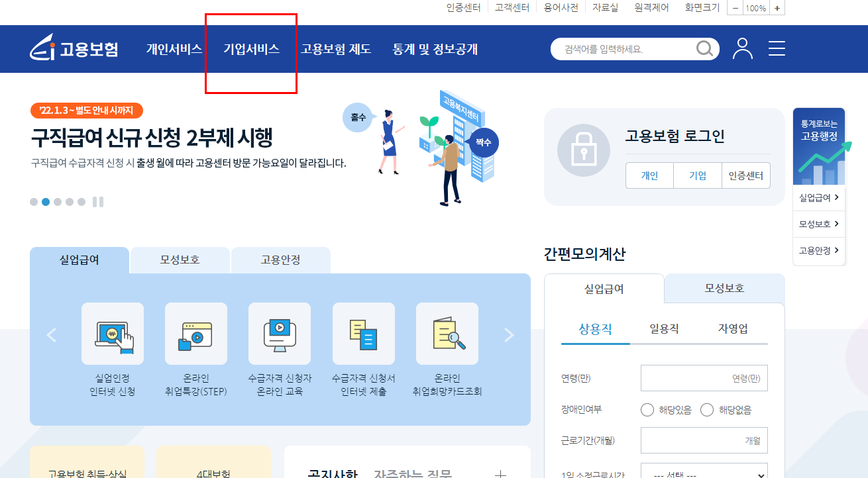Open 수급자격 신청서 인터넷 제출 icon
The width and height of the screenshot is (868, 478).
364,334
